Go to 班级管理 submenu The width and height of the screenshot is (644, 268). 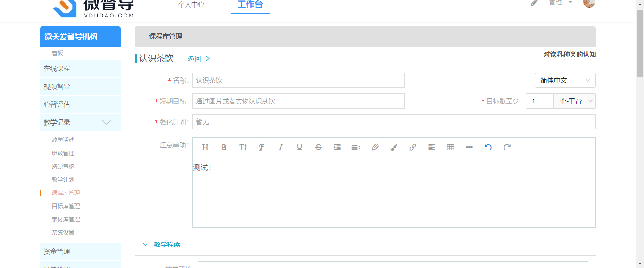63,153
